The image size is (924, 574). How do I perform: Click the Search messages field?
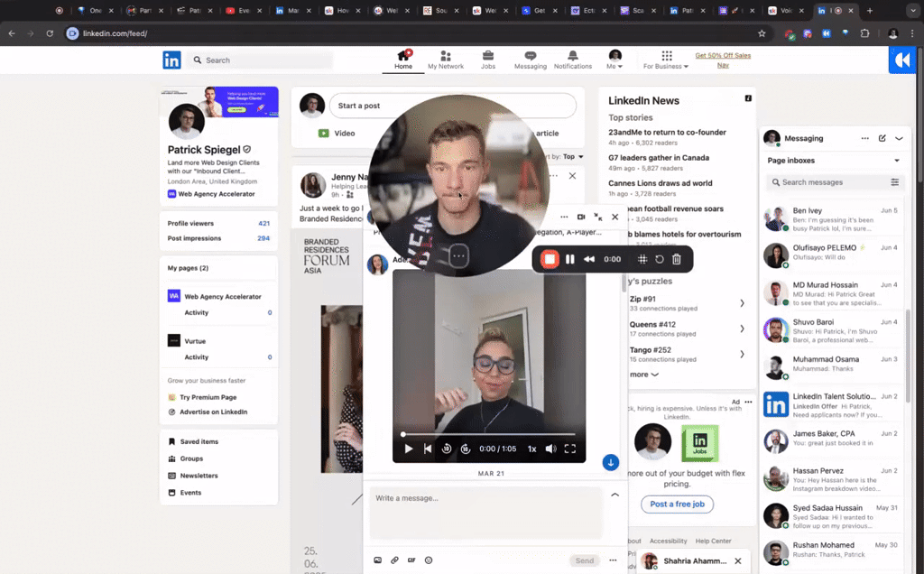pyautogui.click(x=827, y=182)
